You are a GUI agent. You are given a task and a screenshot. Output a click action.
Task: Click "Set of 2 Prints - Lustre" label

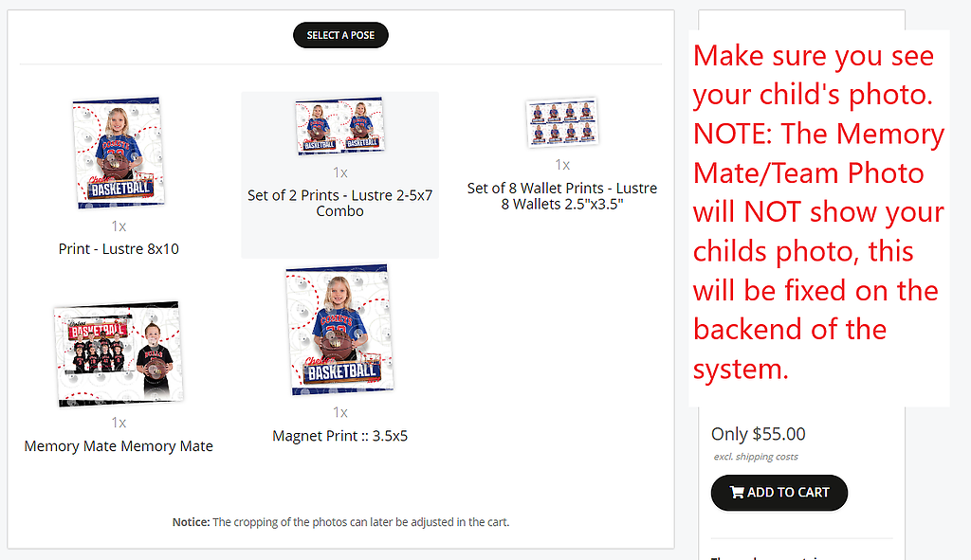339,195
